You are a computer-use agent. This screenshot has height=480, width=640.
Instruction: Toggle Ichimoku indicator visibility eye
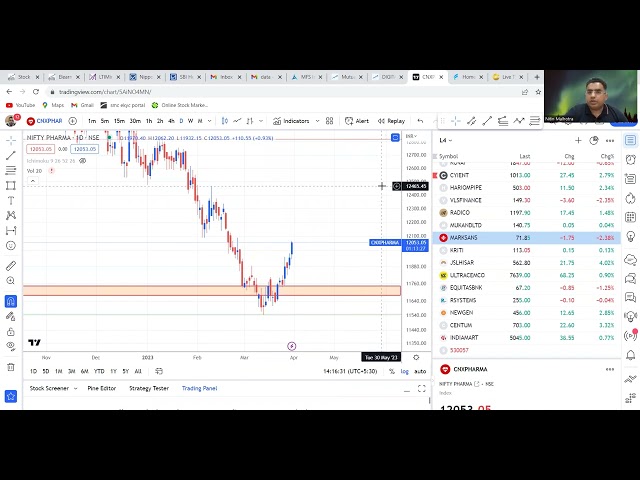pos(82,161)
